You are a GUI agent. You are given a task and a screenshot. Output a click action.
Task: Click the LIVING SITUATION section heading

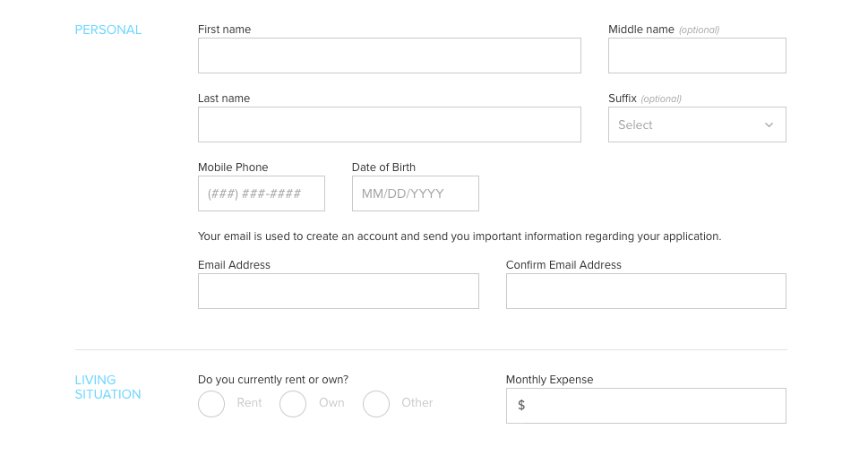[x=108, y=387]
